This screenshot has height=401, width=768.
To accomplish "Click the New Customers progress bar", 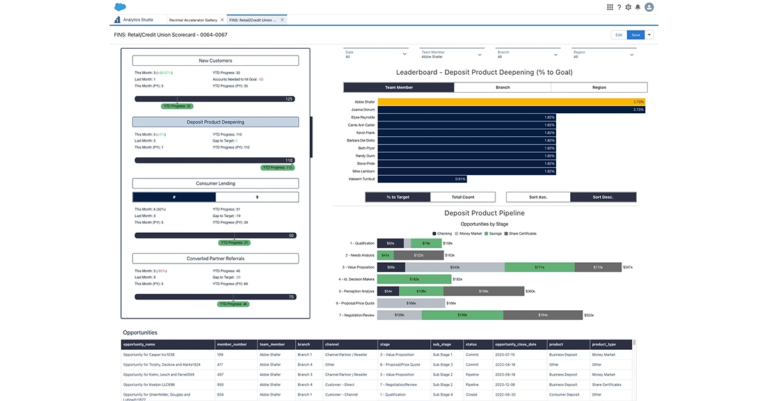I will [x=215, y=99].
